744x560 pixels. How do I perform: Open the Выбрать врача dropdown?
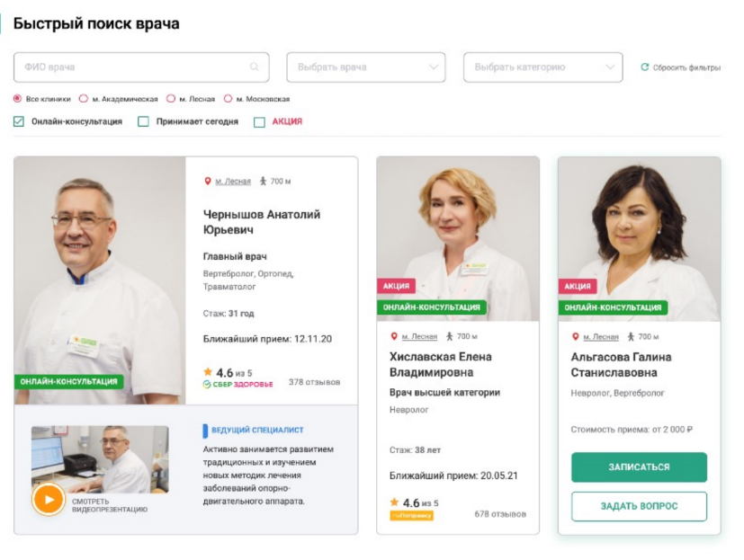click(x=366, y=67)
